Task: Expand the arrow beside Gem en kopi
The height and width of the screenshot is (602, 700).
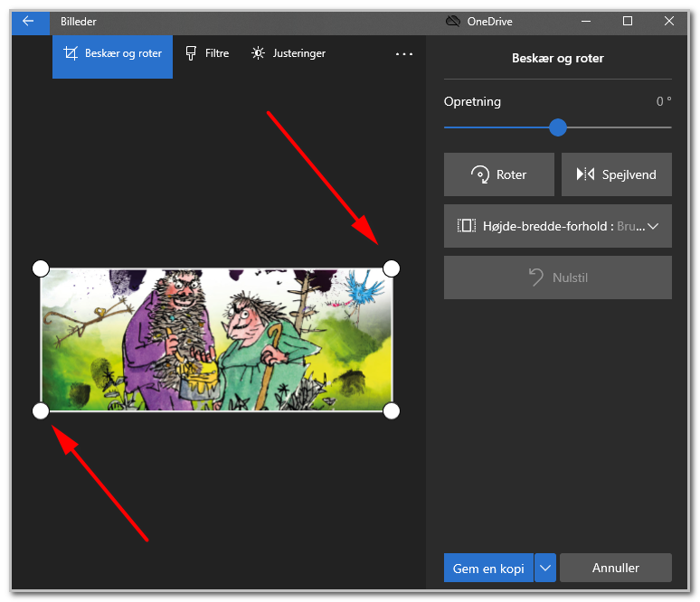Action: tap(545, 568)
